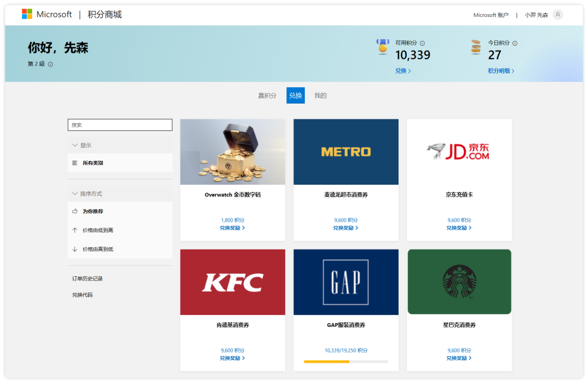Click the 星巴克消费券 title
This screenshot has height=383, width=588.
[459, 325]
